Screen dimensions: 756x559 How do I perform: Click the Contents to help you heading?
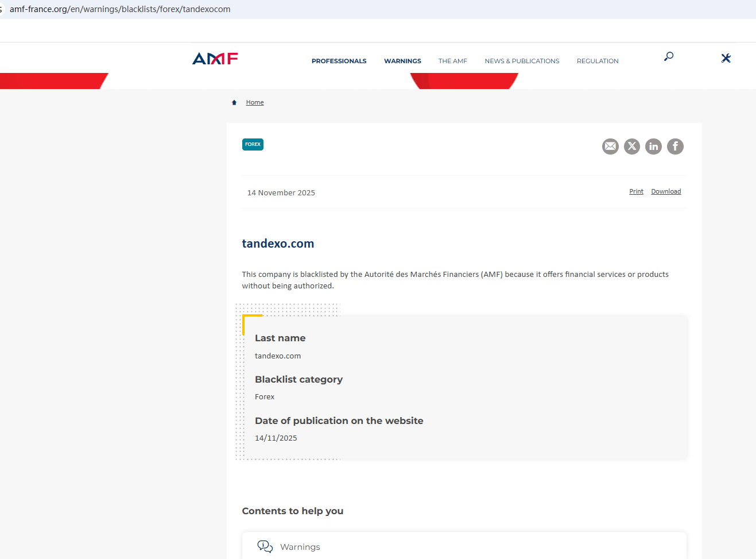pos(293,511)
